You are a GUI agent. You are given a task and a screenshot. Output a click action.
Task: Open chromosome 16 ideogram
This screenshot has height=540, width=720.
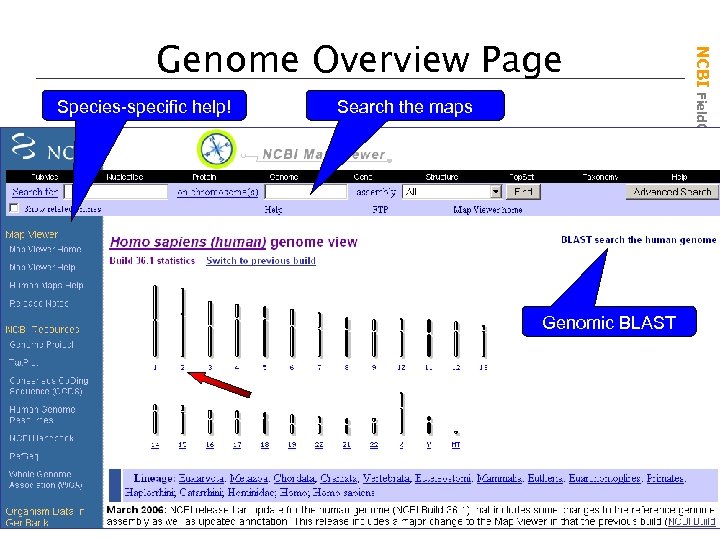(210, 422)
